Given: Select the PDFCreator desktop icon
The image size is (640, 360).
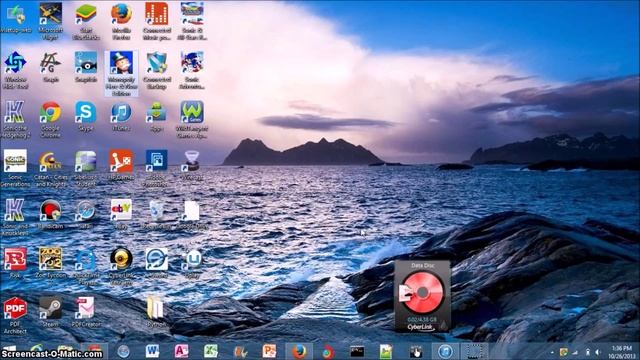Looking at the screenshot, I should [86, 312].
